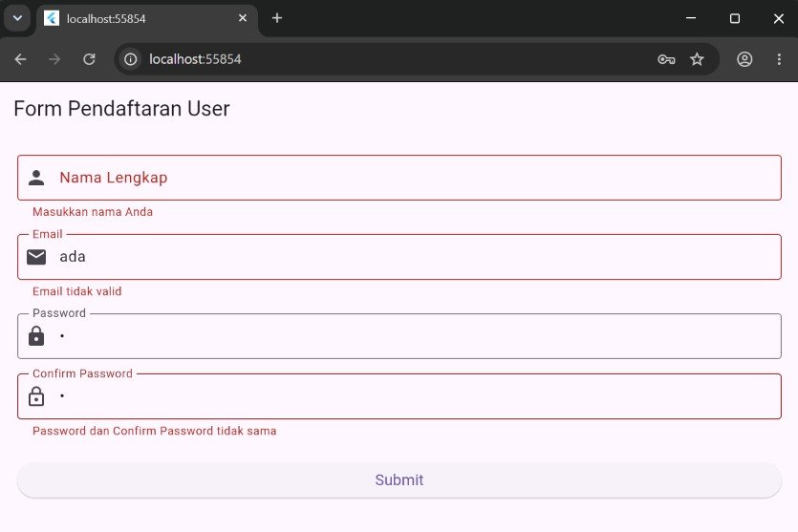This screenshot has width=798, height=532.
Task: Click the solid lock icon in Password field
Action: (x=36, y=336)
